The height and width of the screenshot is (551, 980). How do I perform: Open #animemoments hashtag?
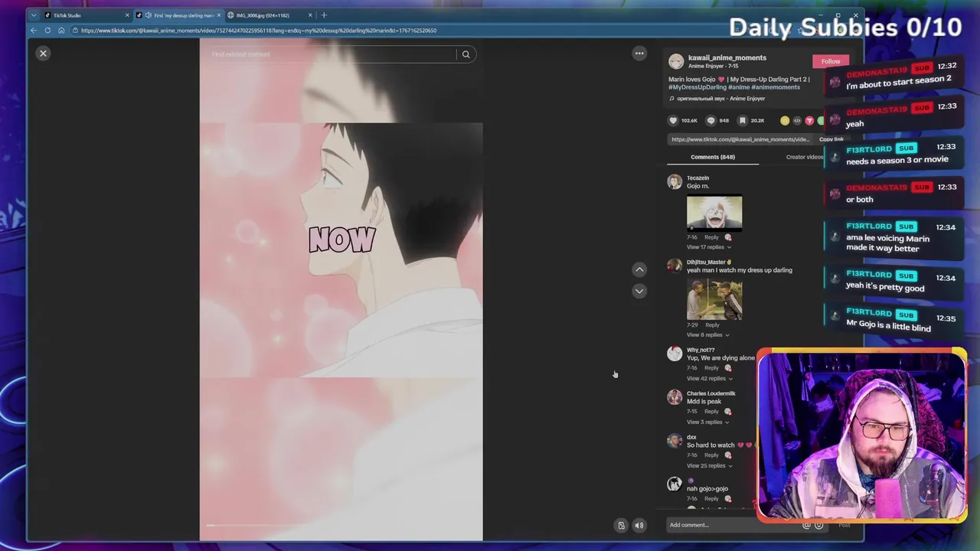[x=776, y=87]
